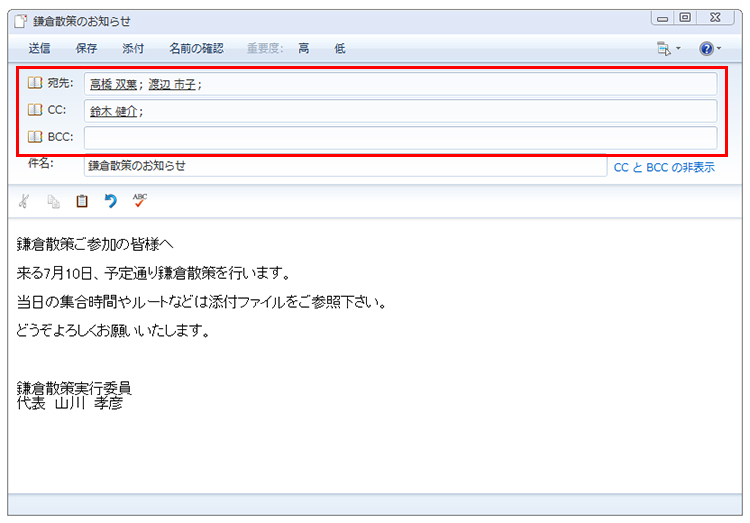750x523 pixels.
Task: Set importance to 高
Action: (x=303, y=48)
